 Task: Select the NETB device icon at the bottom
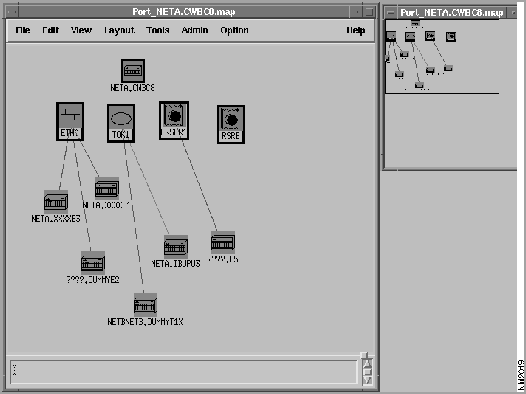[x=145, y=304]
